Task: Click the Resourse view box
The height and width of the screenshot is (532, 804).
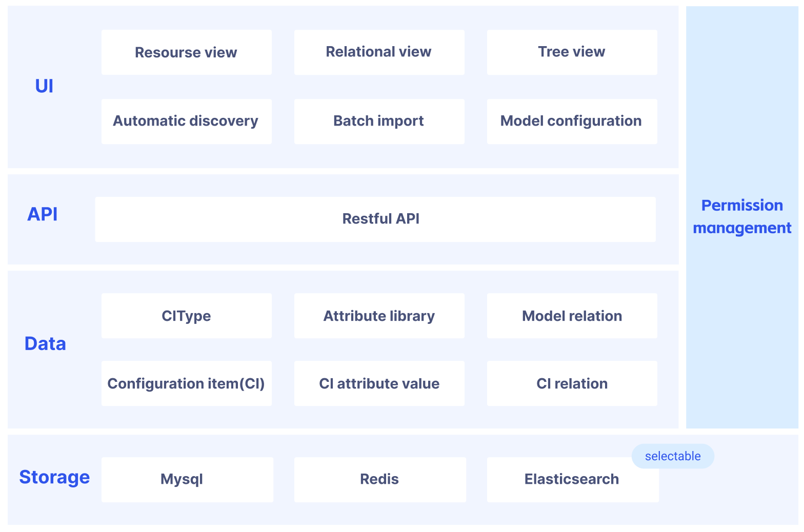Action: (x=186, y=52)
